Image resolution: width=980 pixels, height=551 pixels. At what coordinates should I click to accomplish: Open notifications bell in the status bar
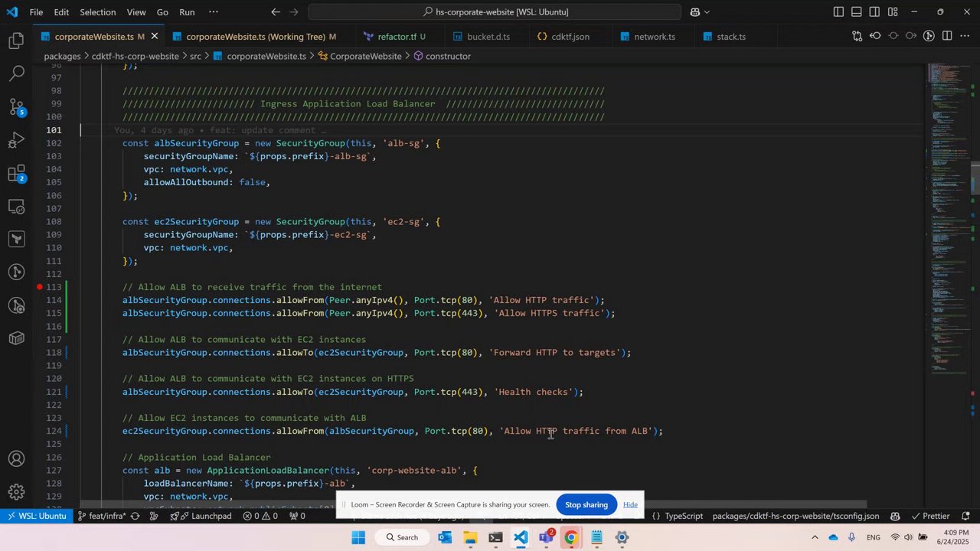[965, 516]
